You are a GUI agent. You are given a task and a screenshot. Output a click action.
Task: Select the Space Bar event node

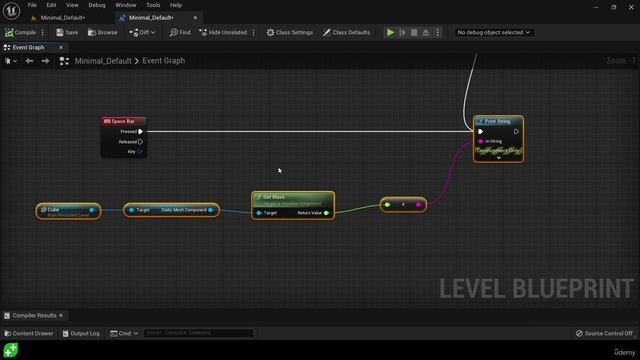coord(123,121)
